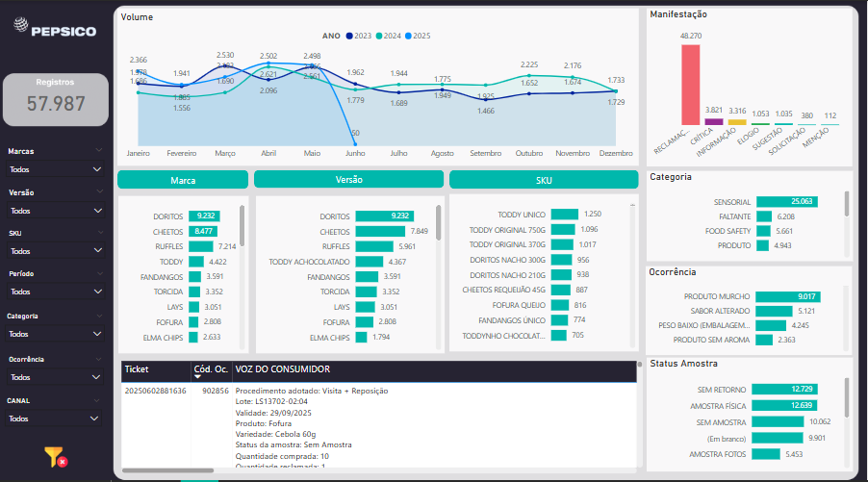Click the clear filters funnel icon
Viewport: 868px width, 482px height.
click(56, 457)
